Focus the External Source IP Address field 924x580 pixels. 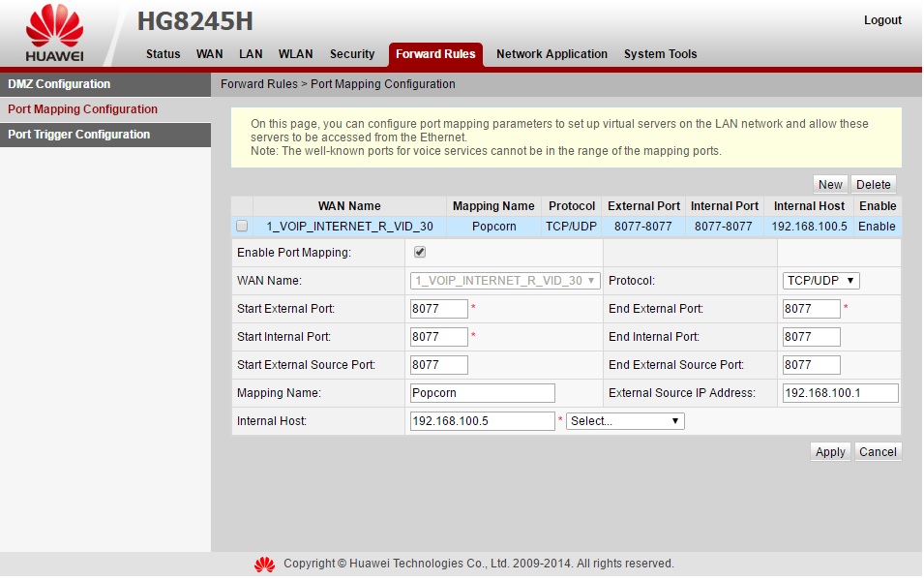click(x=841, y=393)
